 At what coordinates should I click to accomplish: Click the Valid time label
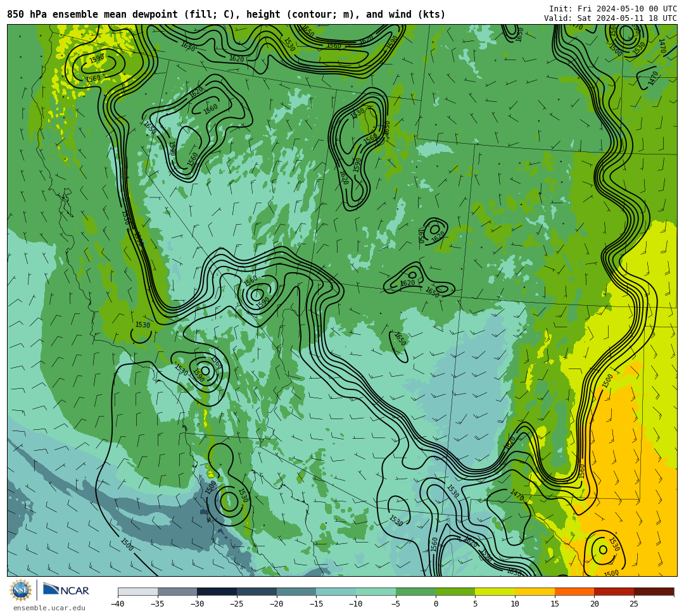pos(611,18)
